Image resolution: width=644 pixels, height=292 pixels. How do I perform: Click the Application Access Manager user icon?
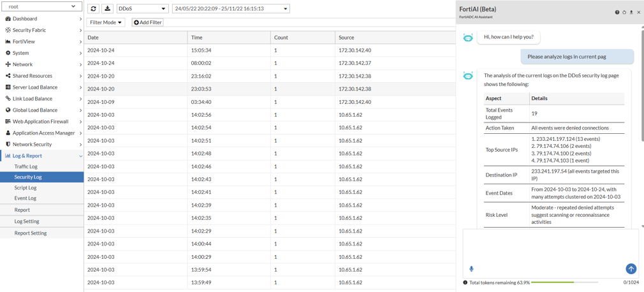point(8,133)
